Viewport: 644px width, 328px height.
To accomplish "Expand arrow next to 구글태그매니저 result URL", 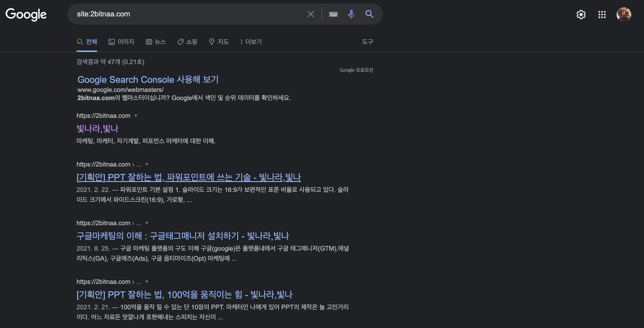I will [147, 223].
